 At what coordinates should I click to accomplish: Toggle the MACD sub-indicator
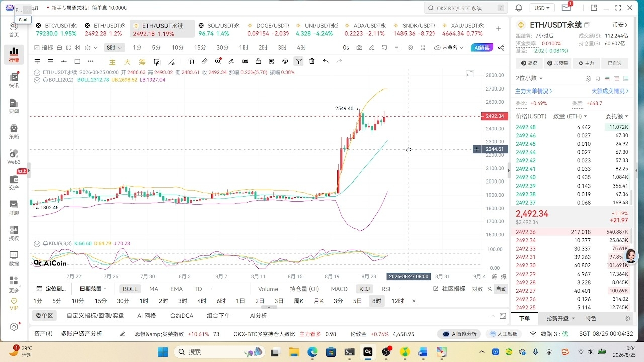(339, 289)
